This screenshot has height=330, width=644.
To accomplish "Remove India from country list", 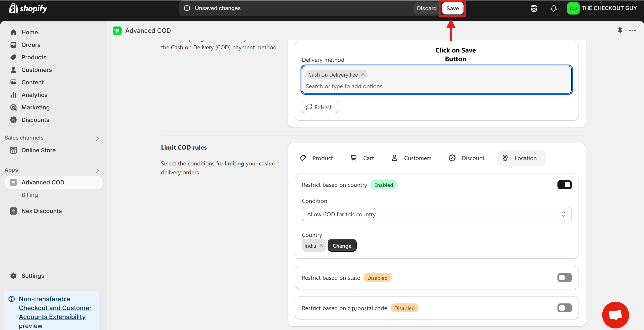I will [x=321, y=245].
